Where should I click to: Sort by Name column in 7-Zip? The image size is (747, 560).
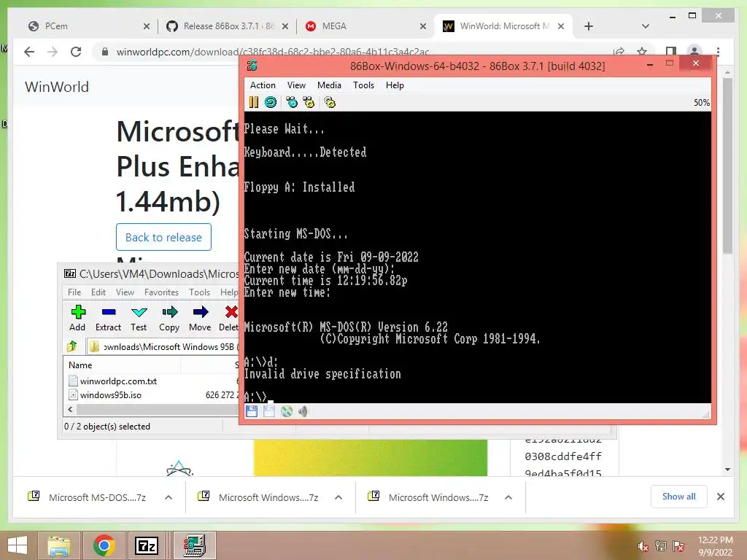tap(122, 365)
